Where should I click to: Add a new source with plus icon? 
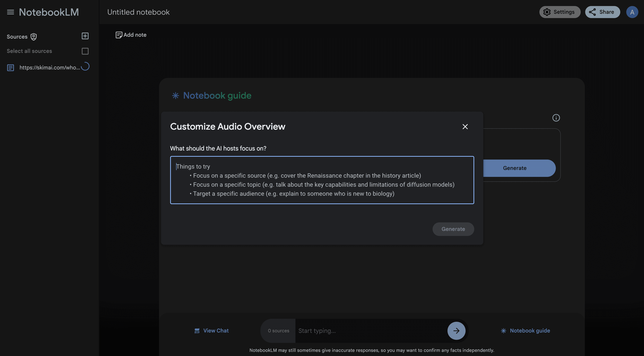click(85, 36)
